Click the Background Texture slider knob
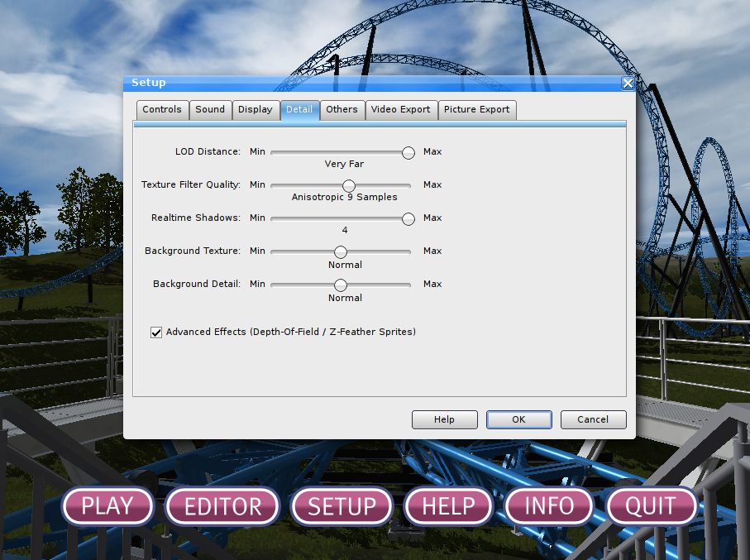The height and width of the screenshot is (560, 750). (341, 251)
